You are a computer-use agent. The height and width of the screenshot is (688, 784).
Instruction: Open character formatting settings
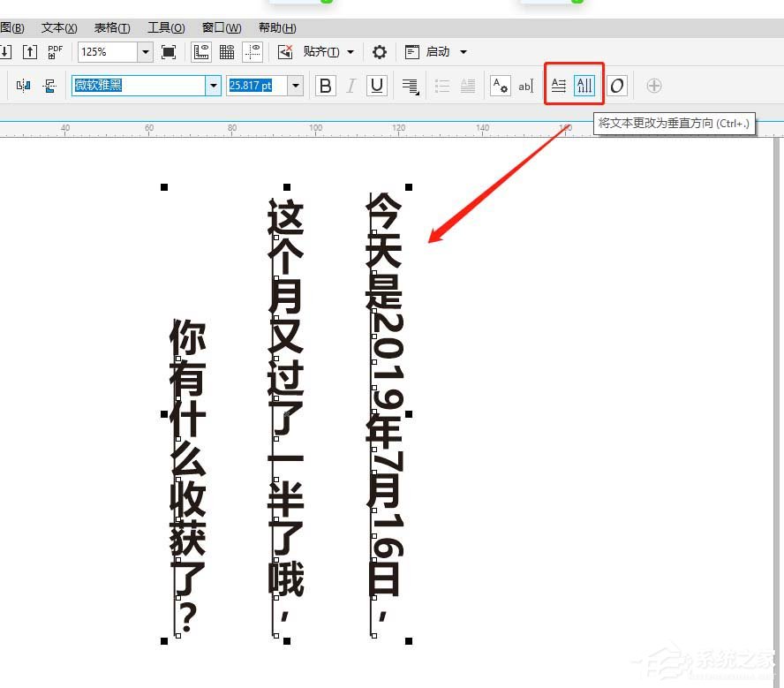500,85
